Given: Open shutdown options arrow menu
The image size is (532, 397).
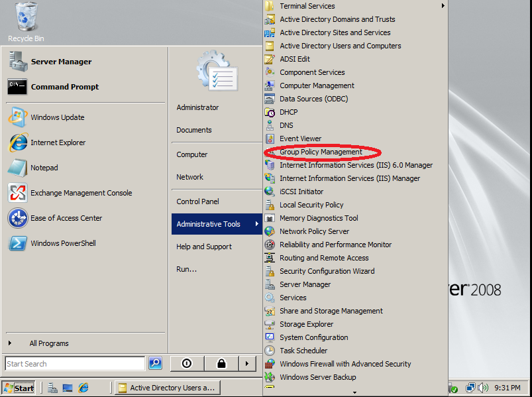Looking at the screenshot, I should pyautogui.click(x=247, y=364).
